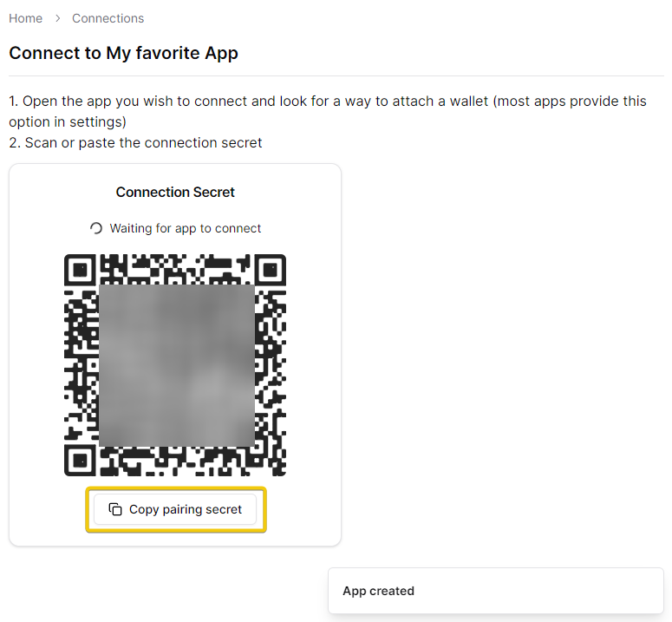Click 'Waiting for app to connect' status text
Screen dimensions: 672x622
pos(185,228)
